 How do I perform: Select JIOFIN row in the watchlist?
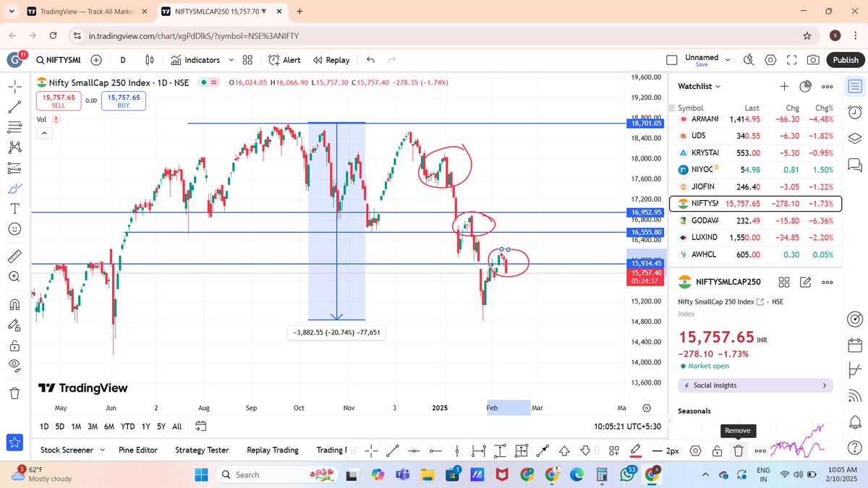point(756,186)
